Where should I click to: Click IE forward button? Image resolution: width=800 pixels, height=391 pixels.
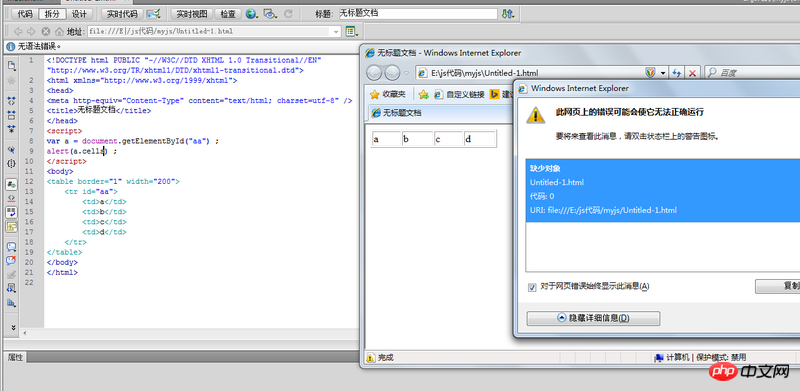[x=392, y=73]
